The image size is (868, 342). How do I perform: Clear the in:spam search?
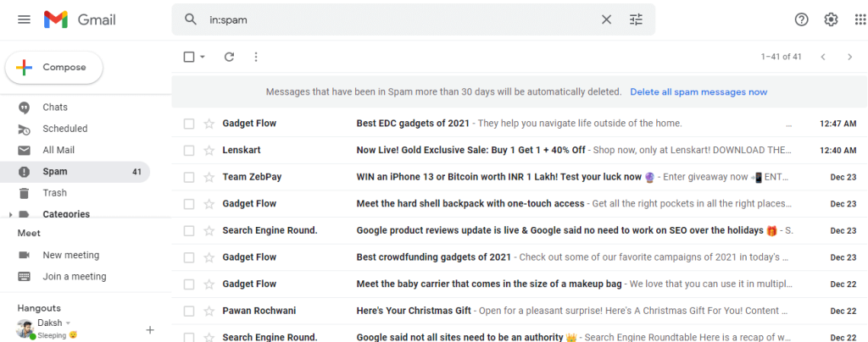pyautogui.click(x=607, y=19)
